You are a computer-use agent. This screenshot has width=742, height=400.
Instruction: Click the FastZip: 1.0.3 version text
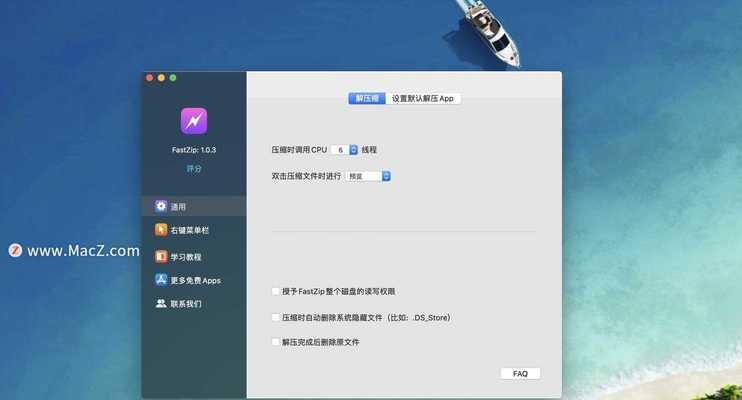tap(194, 150)
